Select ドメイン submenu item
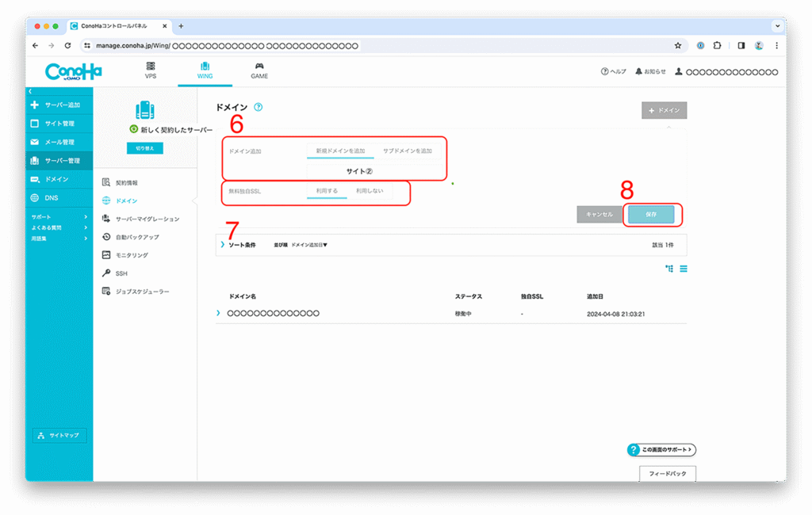812x515 pixels. click(x=121, y=200)
